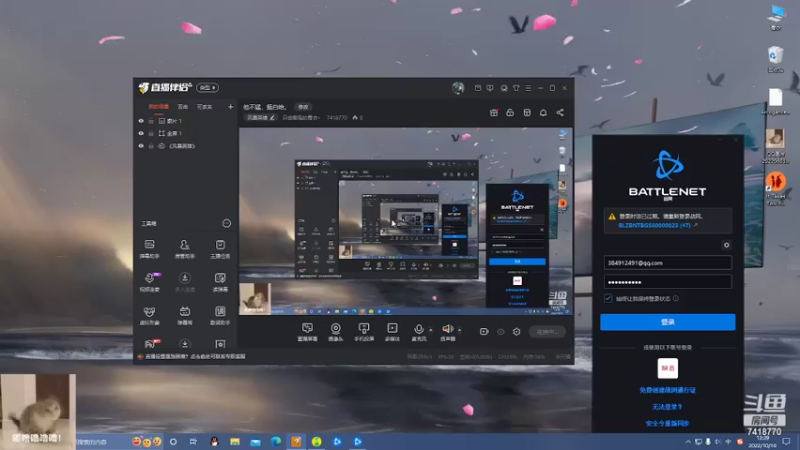800x450 pixels.
Task: Click the grey stream start button
Action: point(547,332)
